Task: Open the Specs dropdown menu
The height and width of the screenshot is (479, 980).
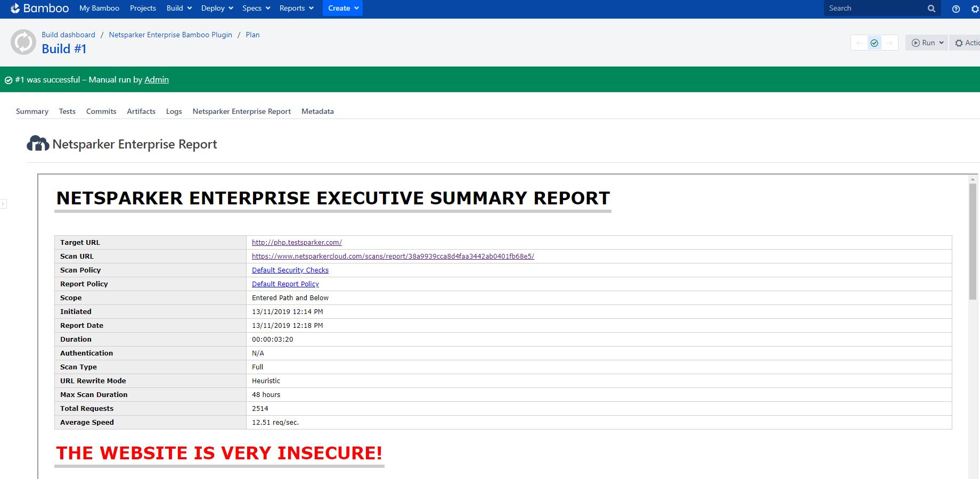Action: coord(256,8)
